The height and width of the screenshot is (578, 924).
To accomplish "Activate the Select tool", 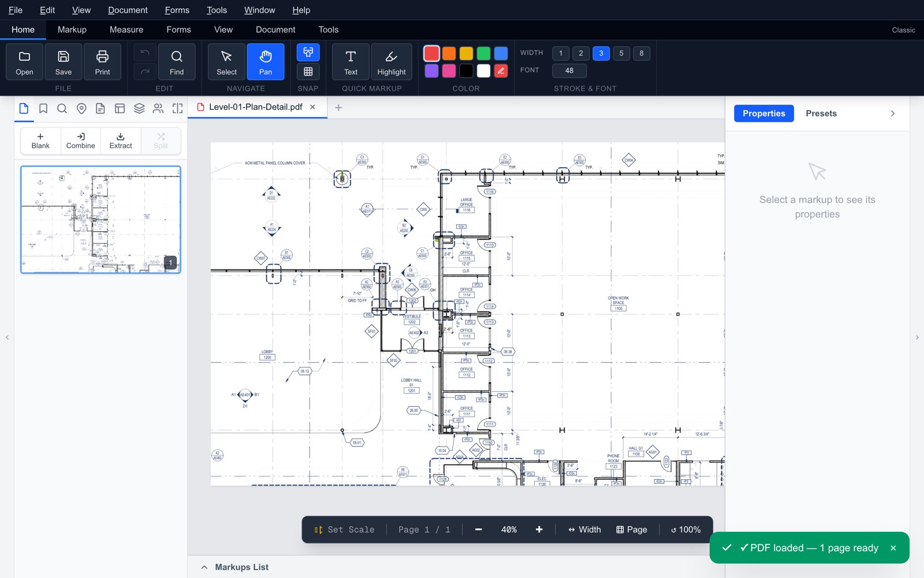I will click(226, 62).
